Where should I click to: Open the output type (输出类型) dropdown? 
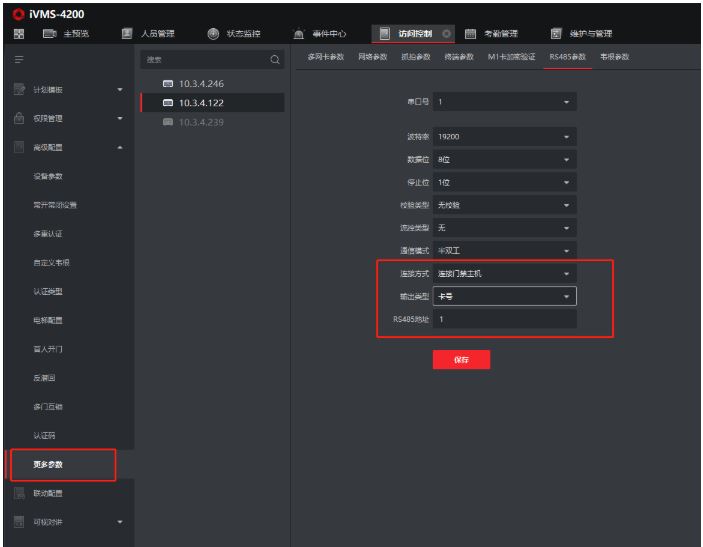pyautogui.click(x=504, y=296)
